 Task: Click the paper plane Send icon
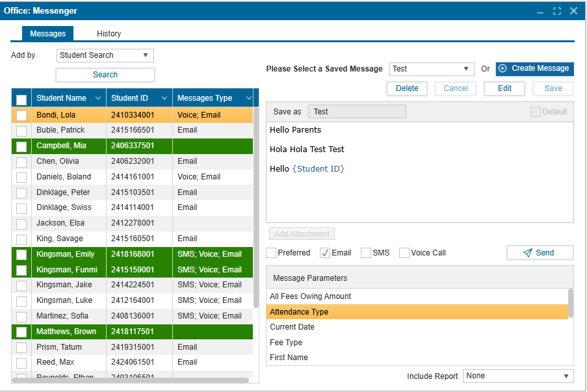click(x=528, y=253)
